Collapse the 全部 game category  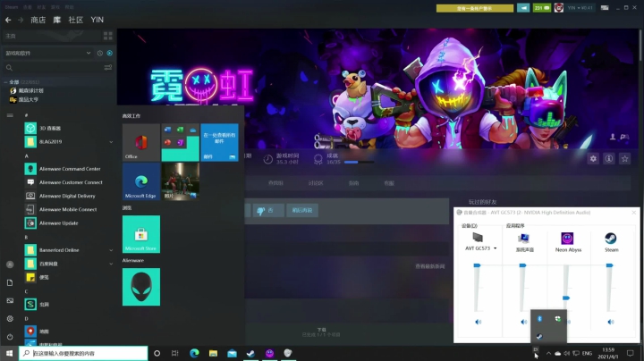coord(5,82)
